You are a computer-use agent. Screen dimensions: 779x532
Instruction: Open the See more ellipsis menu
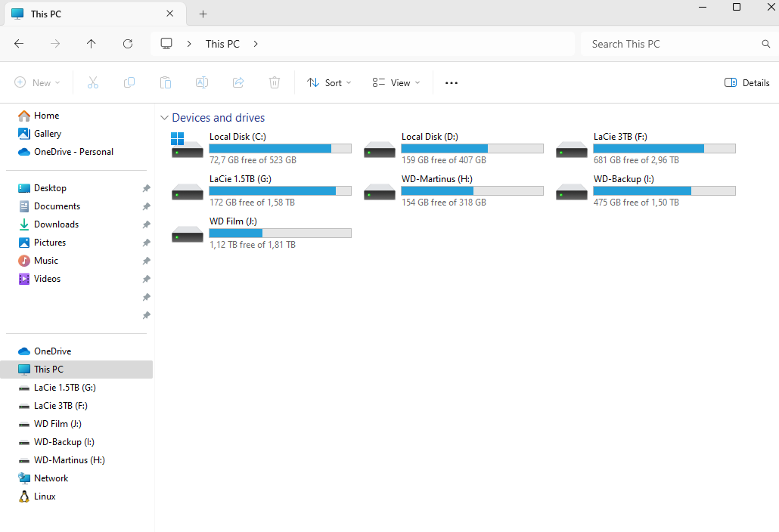click(x=451, y=82)
